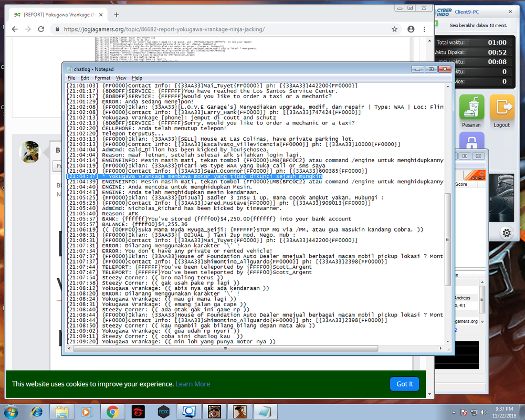Click Chrome page scrollbar down arrow

[429, 394]
